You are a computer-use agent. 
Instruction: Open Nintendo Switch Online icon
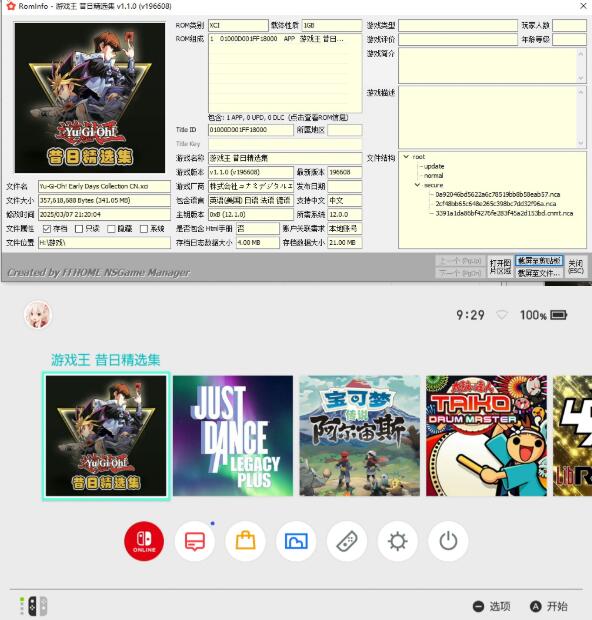[144, 541]
